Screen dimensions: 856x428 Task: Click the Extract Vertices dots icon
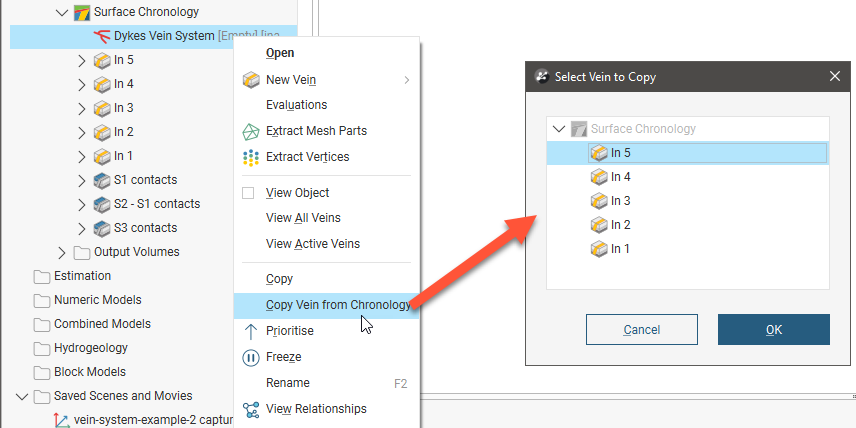click(x=251, y=157)
